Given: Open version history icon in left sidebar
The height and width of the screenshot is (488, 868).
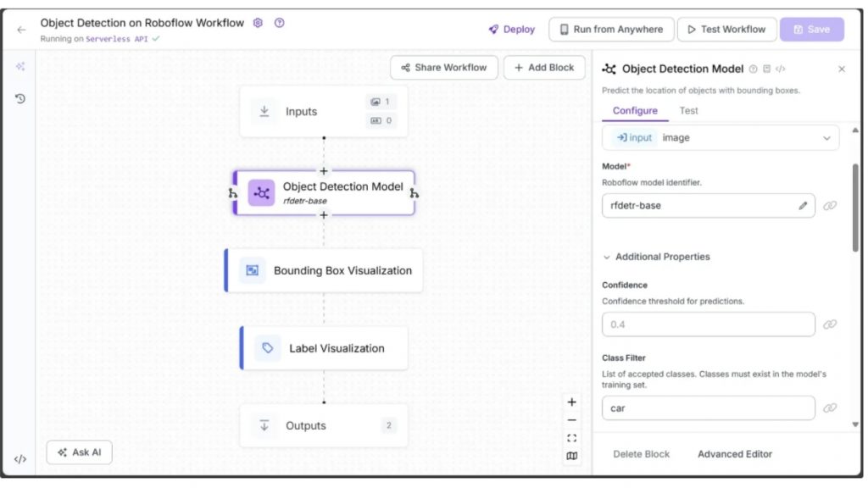Looking at the screenshot, I should click(x=20, y=98).
